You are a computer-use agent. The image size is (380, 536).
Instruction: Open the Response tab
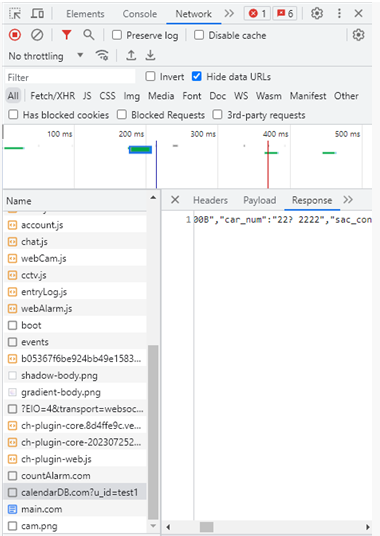coord(312,200)
